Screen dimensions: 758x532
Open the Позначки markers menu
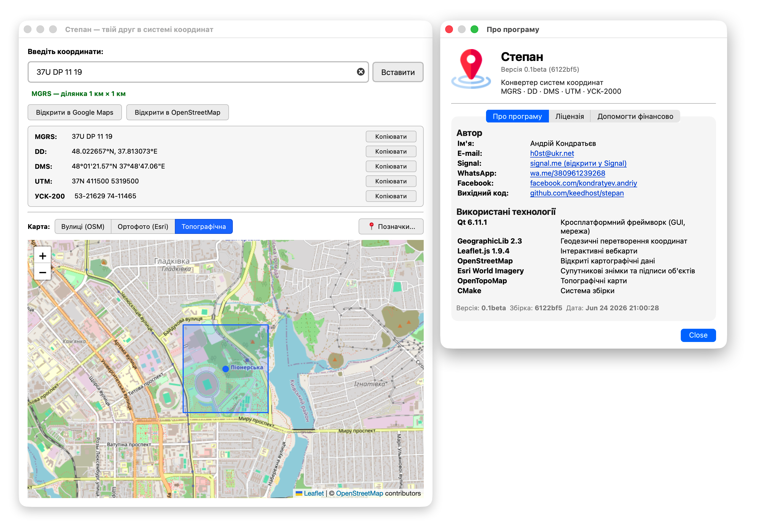[x=391, y=226]
